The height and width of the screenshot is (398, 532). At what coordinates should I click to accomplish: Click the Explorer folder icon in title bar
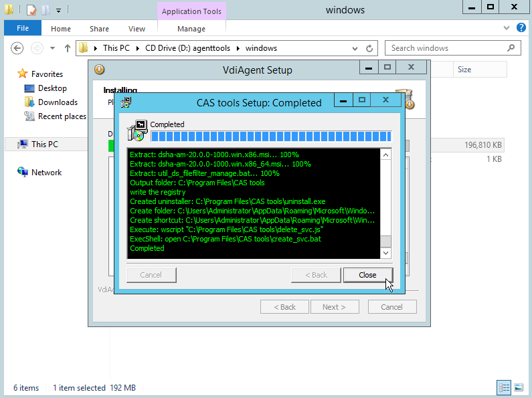pos(9,10)
